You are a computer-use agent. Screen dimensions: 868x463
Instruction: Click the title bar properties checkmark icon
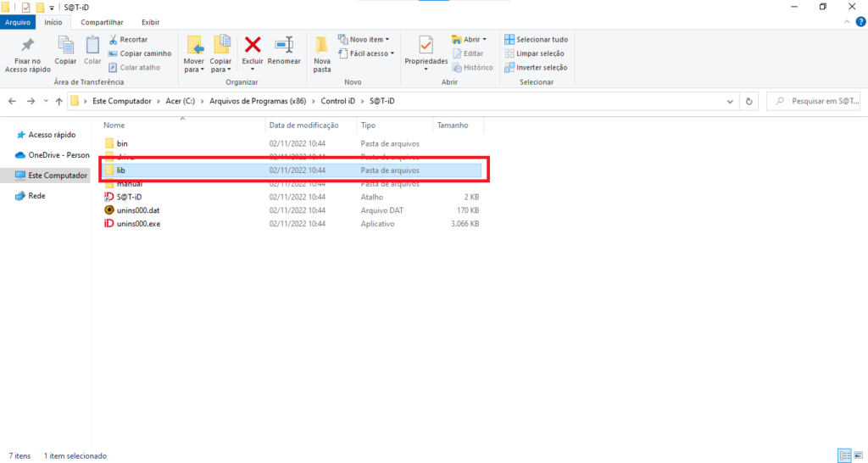25,8
